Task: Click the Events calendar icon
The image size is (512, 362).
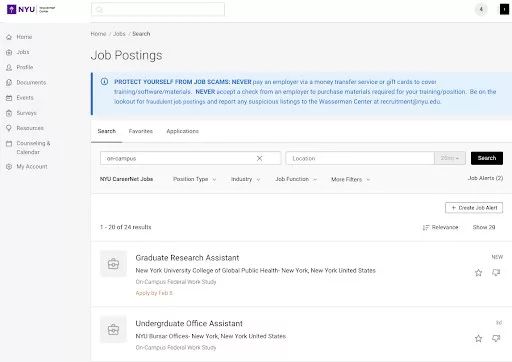Action: pyautogui.click(x=9, y=98)
